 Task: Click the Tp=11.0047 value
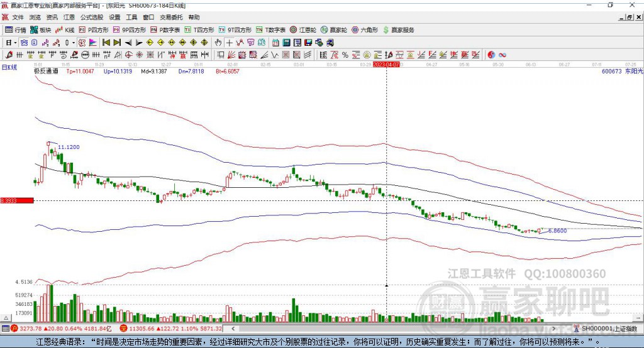[80, 71]
